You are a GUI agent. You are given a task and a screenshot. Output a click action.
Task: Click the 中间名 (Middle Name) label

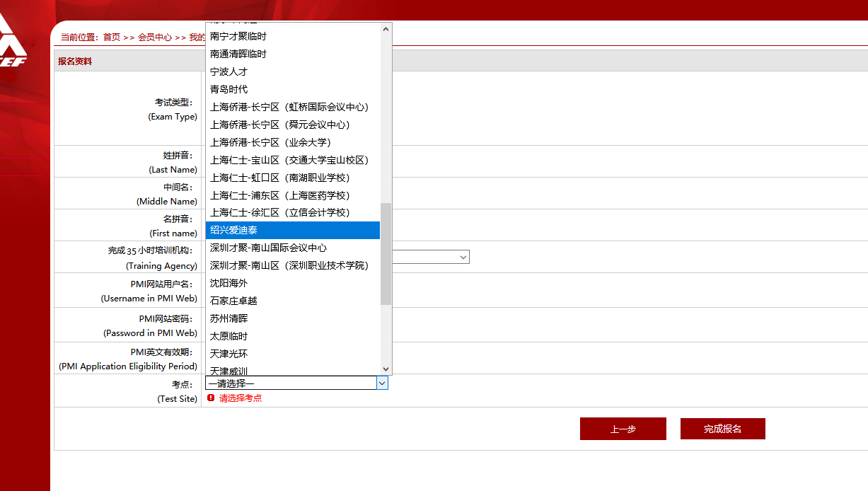click(167, 195)
